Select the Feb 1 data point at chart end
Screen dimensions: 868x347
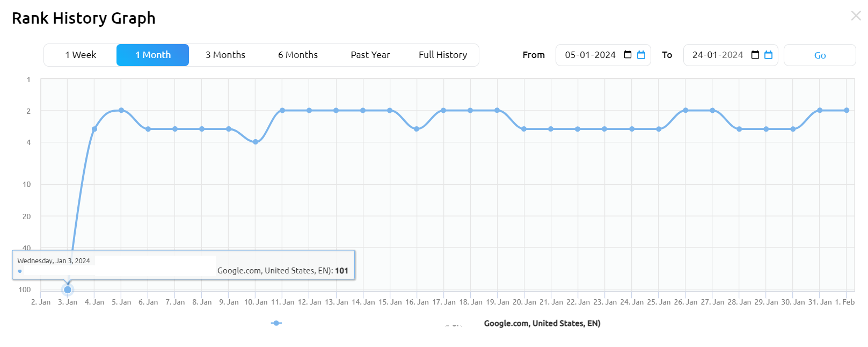coord(847,110)
